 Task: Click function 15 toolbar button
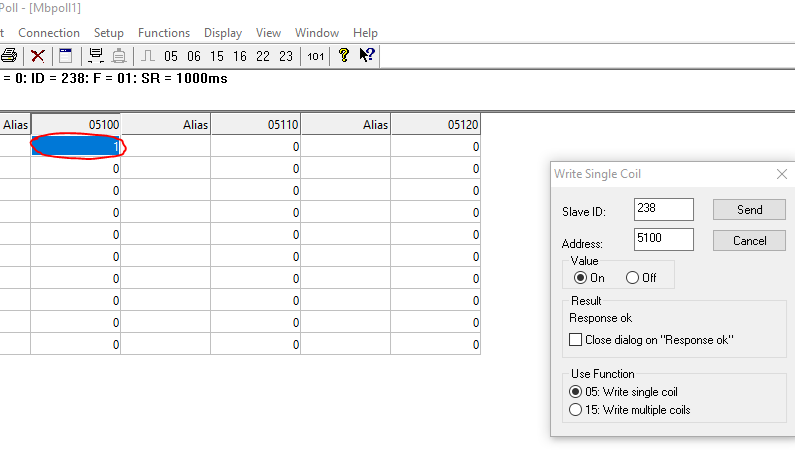(217, 56)
